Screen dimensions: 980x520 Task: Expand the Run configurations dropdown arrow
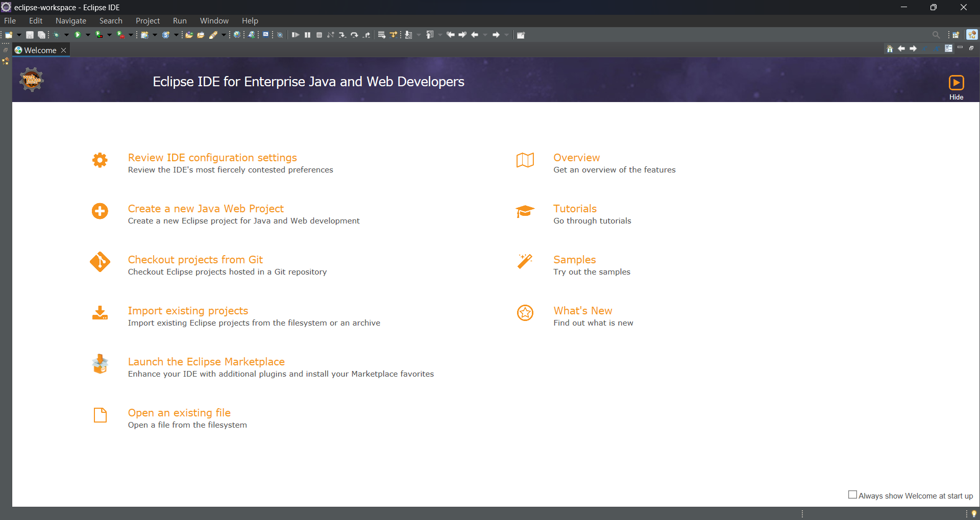tap(88, 35)
